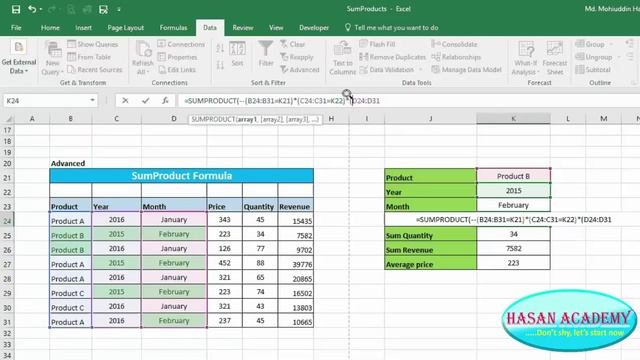Open Insert Function fx button
This screenshot has width=640, height=360.
[165, 100]
